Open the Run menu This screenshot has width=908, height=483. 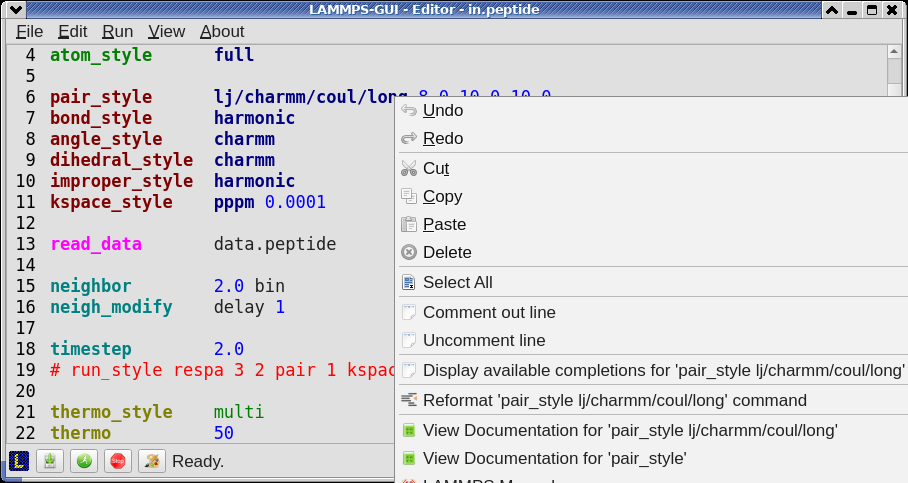(x=118, y=31)
